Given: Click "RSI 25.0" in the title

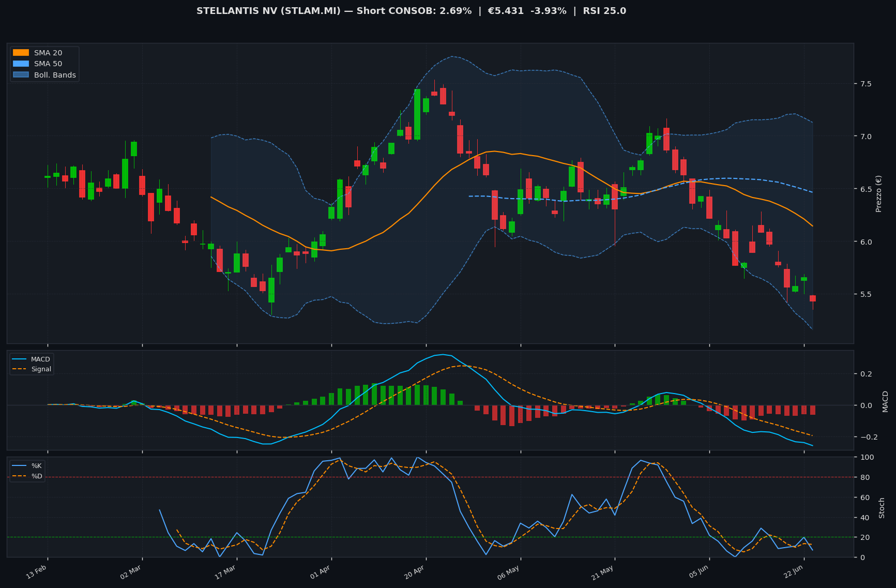Looking at the screenshot, I should coord(604,11).
